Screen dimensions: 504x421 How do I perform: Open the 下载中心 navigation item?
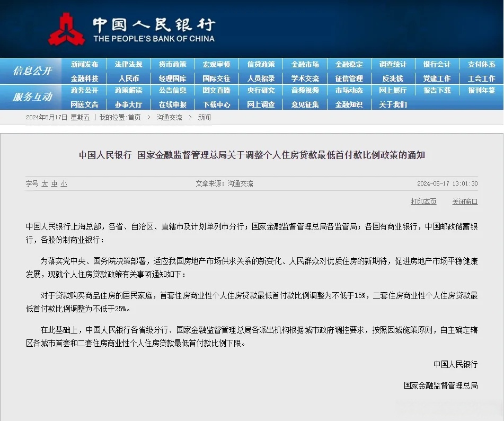pyautogui.click(x=216, y=104)
